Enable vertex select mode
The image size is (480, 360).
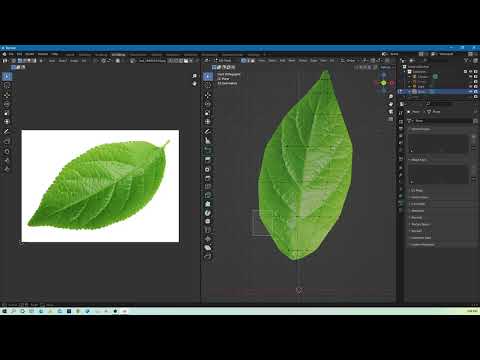(x=244, y=61)
